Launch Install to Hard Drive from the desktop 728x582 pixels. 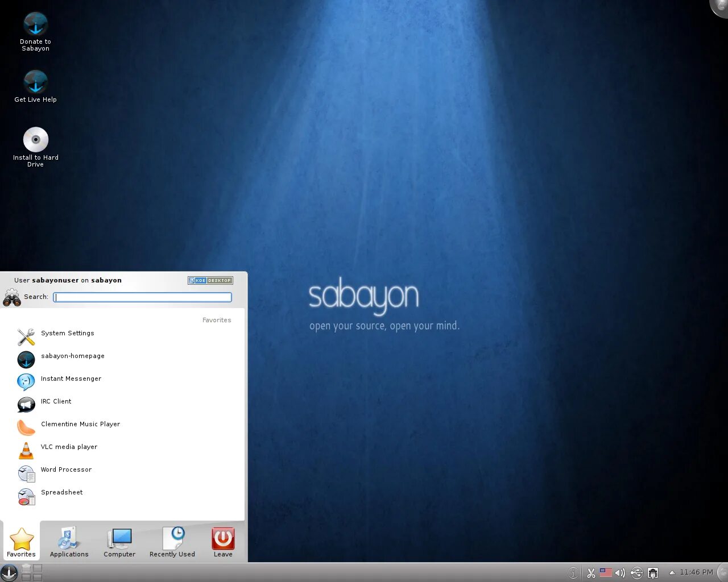pos(35,147)
